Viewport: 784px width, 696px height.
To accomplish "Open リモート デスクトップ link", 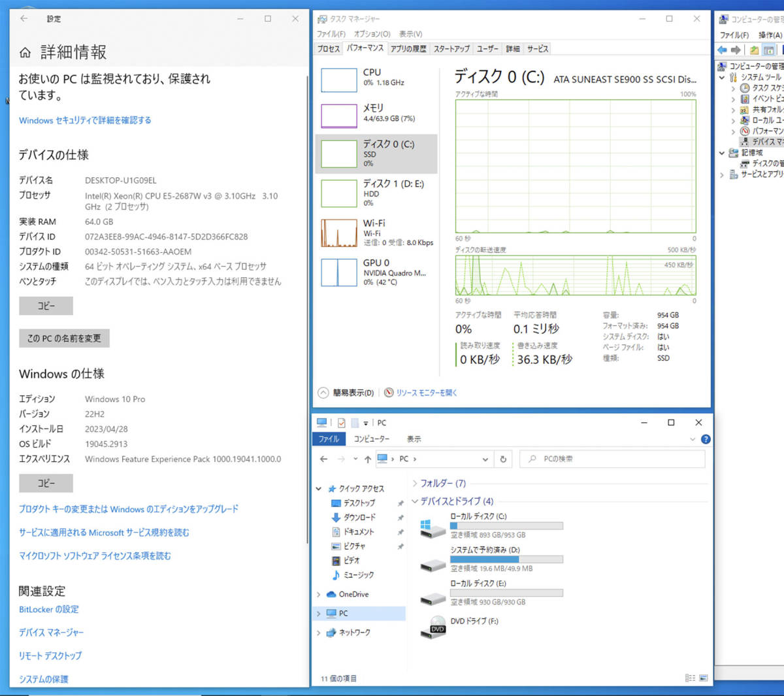I will pos(50,655).
